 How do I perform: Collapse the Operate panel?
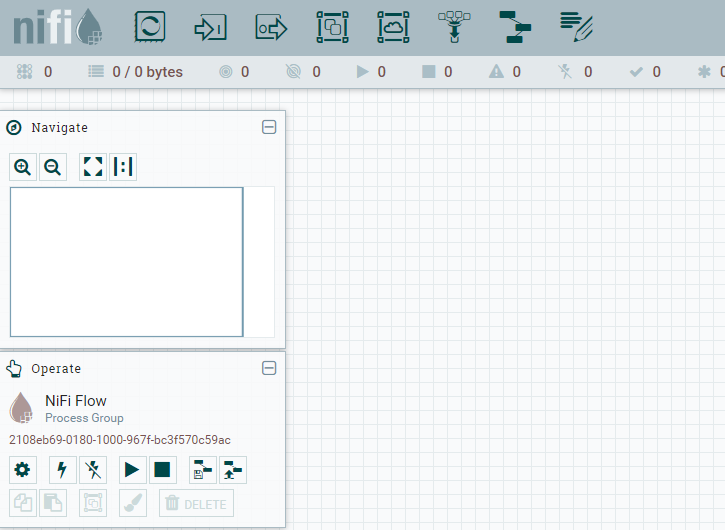(x=268, y=368)
